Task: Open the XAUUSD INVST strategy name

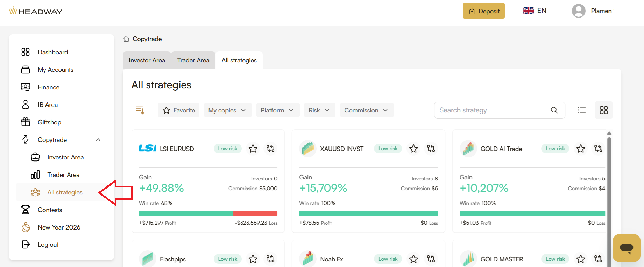Action: (x=342, y=149)
